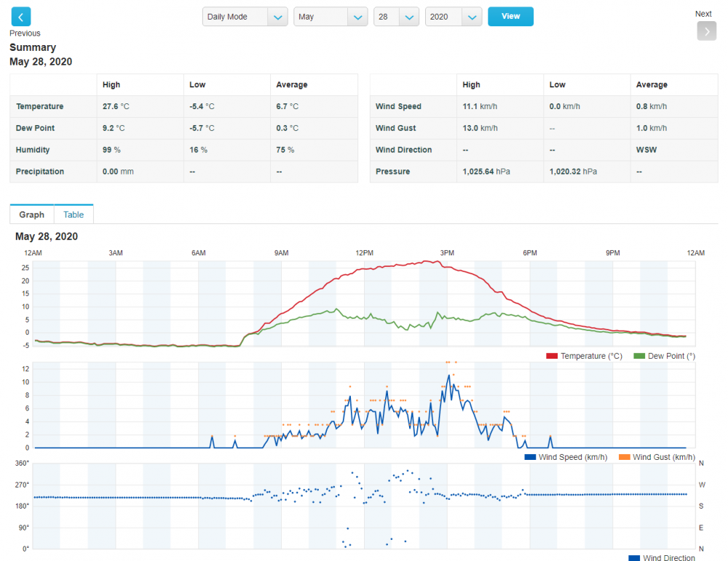Switch to the Table tab

coord(74,215)
